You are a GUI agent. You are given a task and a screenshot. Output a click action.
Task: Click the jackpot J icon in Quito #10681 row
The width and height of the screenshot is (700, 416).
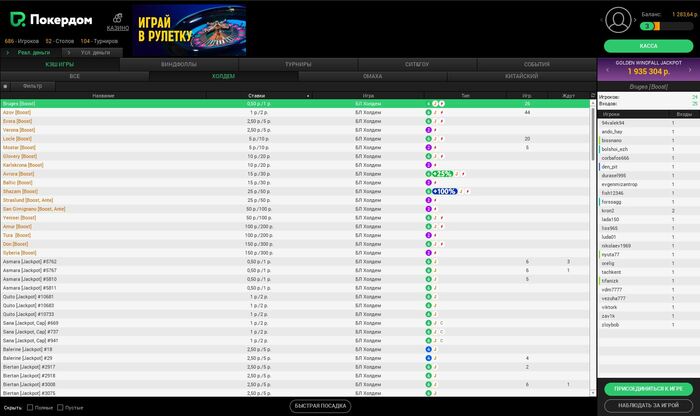(435, 297)
